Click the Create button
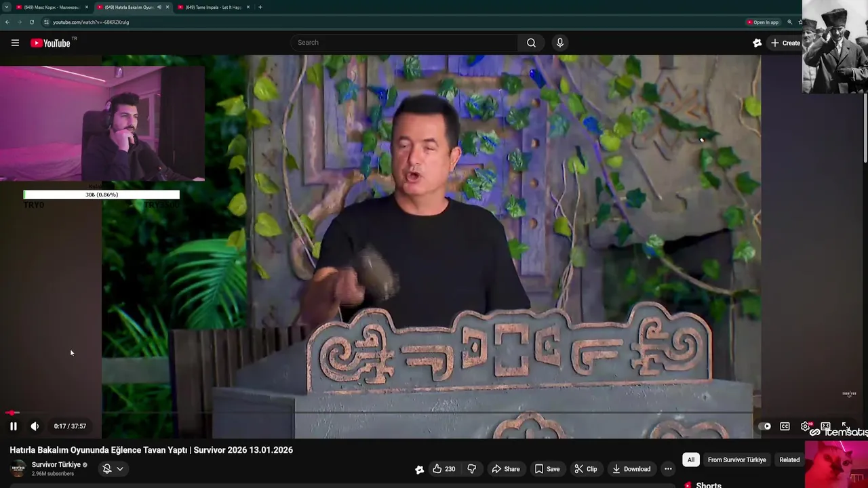 [785, 43]
